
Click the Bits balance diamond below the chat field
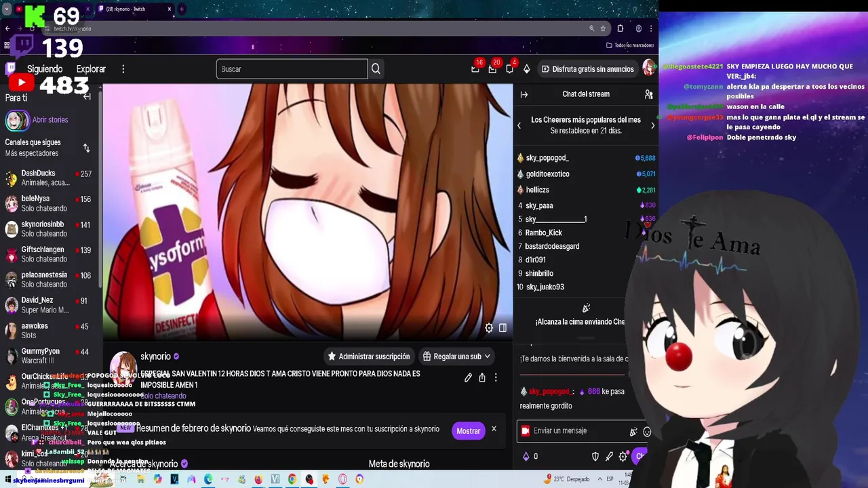(x=526, y=457)
